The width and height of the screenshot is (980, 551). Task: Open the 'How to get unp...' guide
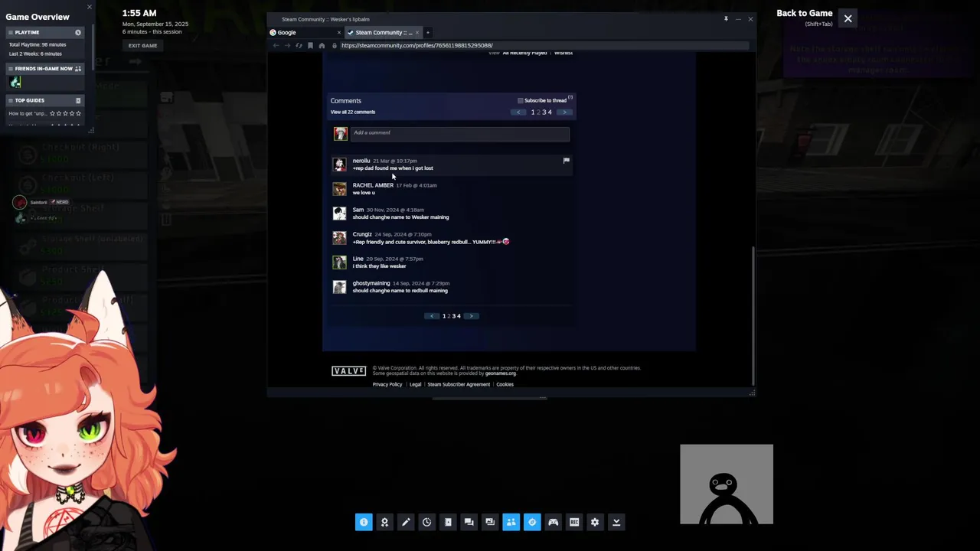28,113
